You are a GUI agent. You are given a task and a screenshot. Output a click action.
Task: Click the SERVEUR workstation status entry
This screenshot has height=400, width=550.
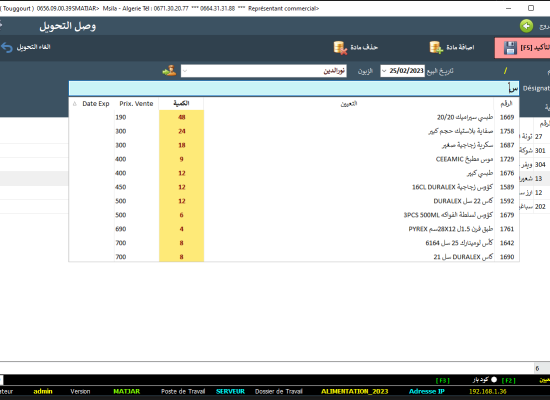tap(230, 391)
